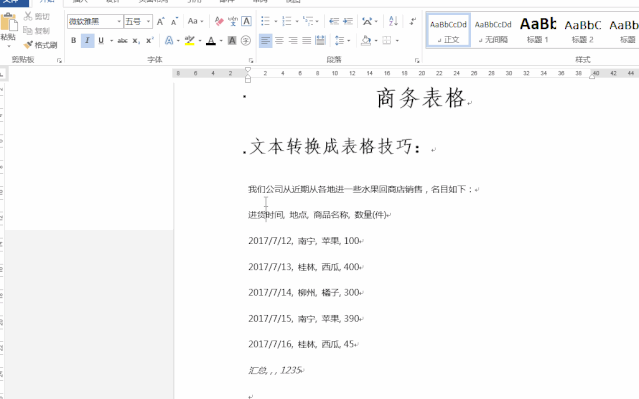Click the 商务表格 title text
Image resolution: width=639 pixels, height=399 pixels.
tap(421, 98)
